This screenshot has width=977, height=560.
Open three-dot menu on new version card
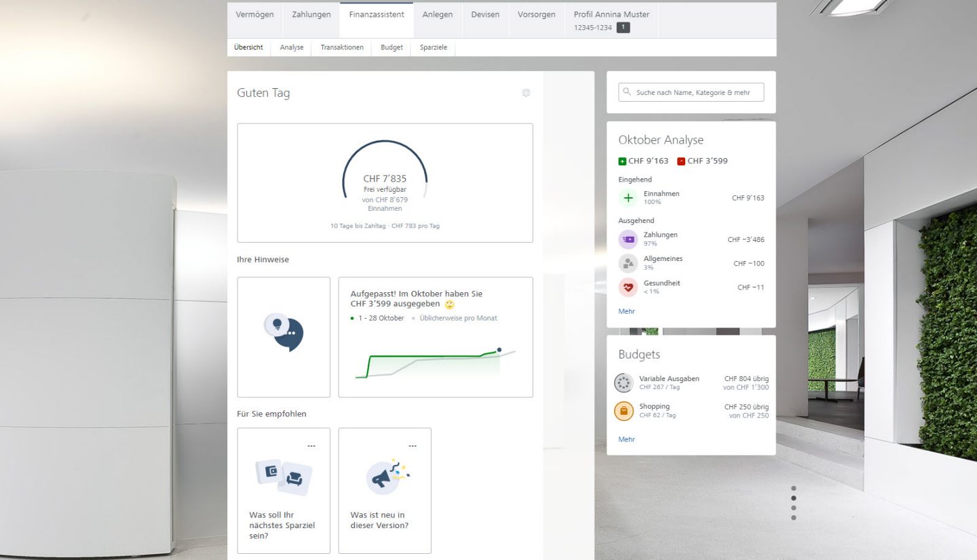click(413, 446)
